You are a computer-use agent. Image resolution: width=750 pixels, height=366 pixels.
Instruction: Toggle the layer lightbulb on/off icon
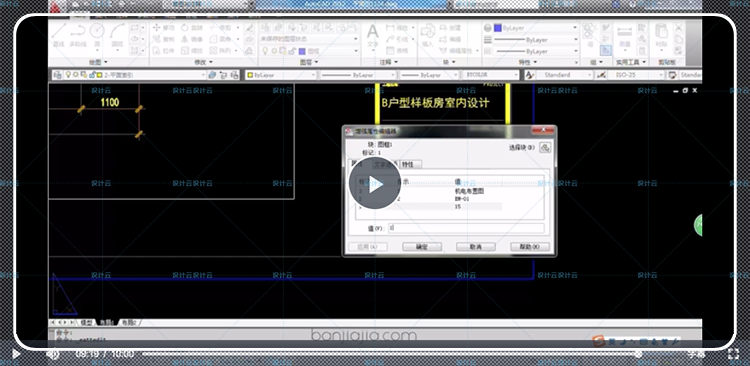(265, 51)
